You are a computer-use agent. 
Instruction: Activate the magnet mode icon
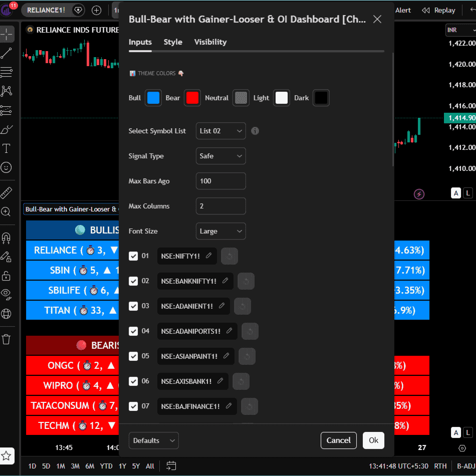click(x=7, y=237)
